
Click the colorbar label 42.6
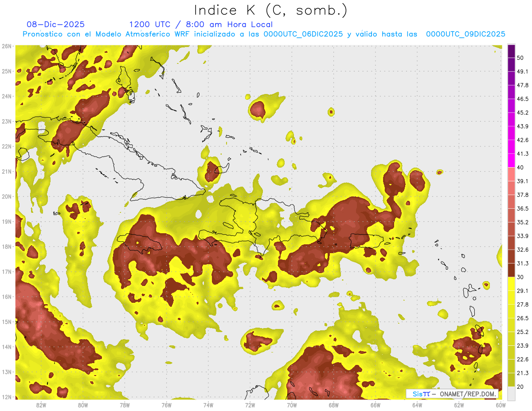point(523,140)
